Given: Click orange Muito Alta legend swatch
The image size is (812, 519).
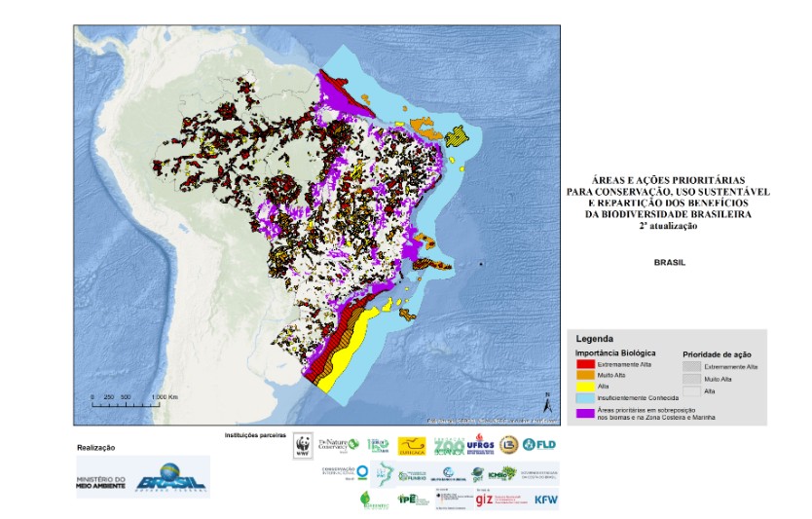Looking at the screenshot, I should [x=586, y=375].
